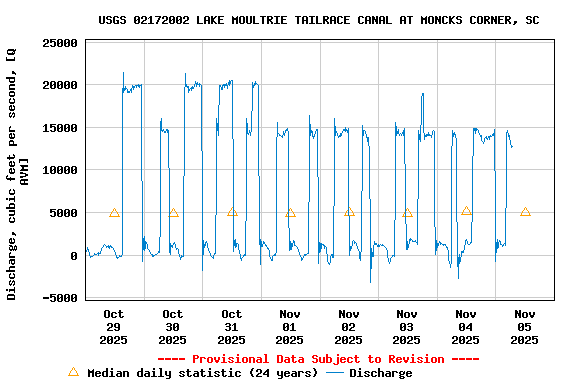Click the chart title mentioning Lake Moultrie Tailrace Canal
The image size is (576, 384).
[x=318, y=20]
